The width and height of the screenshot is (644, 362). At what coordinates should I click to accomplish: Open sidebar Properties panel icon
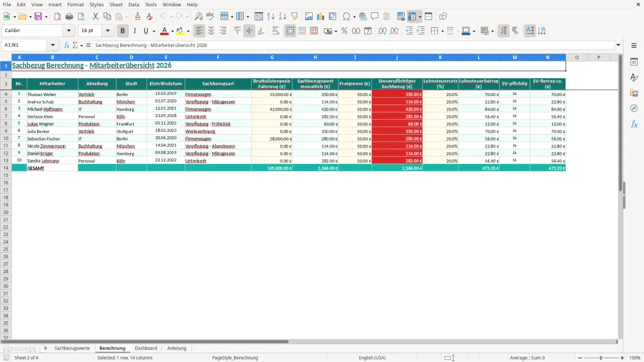pos(634,62)
